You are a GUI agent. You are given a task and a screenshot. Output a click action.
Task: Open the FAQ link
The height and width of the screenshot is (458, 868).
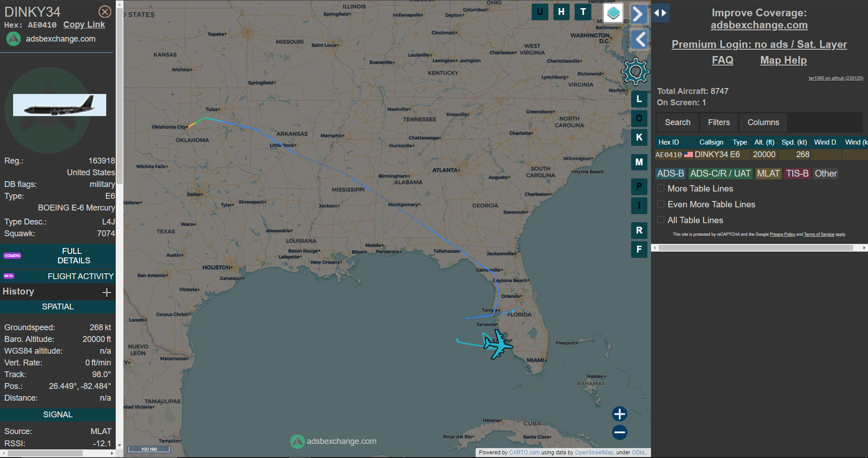(722, 60)
